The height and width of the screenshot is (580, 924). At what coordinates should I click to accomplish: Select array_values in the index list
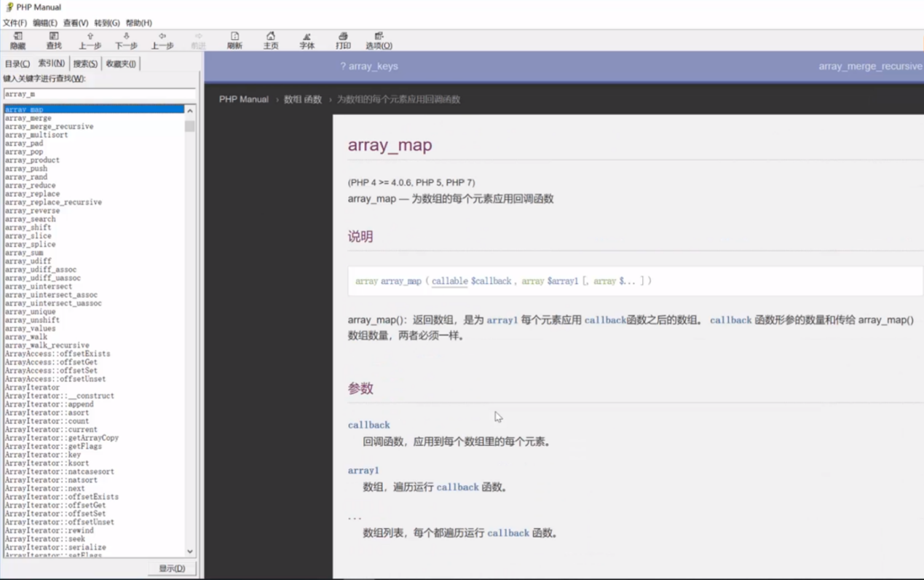[x=31, y=329]
